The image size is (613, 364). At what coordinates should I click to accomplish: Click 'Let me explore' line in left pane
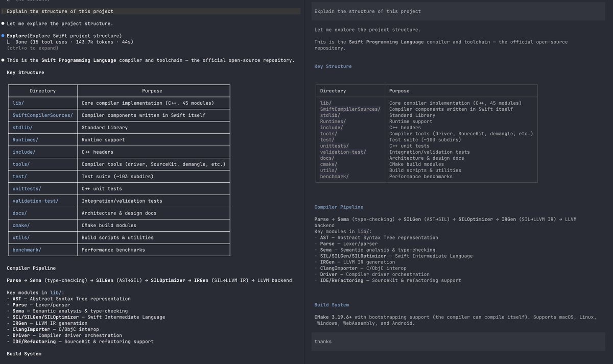(x=60, y=23)
